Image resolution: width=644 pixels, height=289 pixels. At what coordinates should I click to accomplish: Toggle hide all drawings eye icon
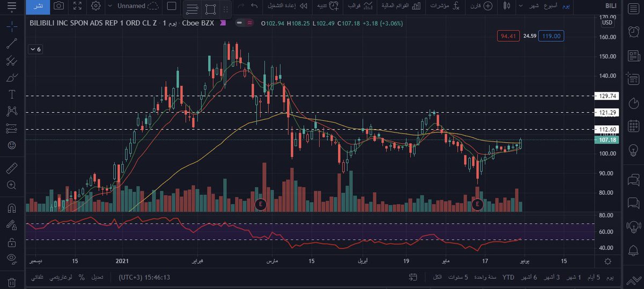[x=12, y=259]
